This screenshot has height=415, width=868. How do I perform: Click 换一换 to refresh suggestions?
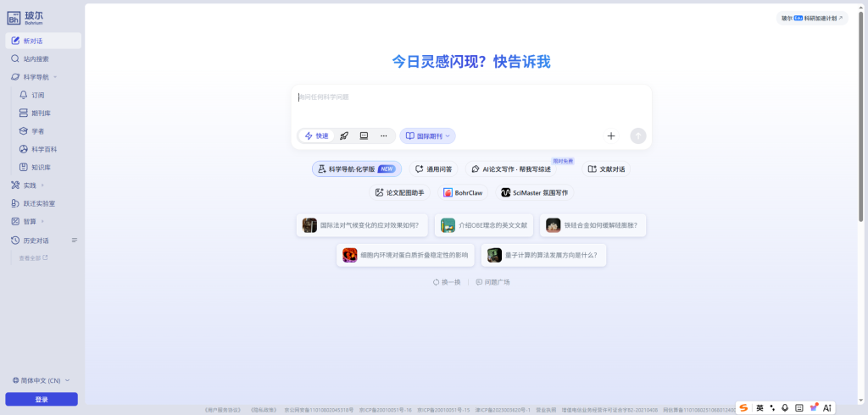[447, 282]
